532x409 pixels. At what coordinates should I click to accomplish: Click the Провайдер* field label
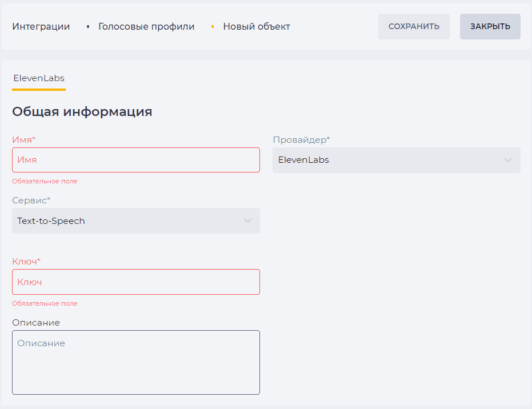point(301,140)
